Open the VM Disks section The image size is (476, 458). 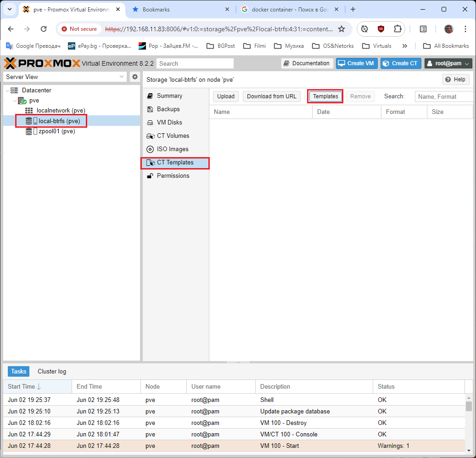pos(176,122)
